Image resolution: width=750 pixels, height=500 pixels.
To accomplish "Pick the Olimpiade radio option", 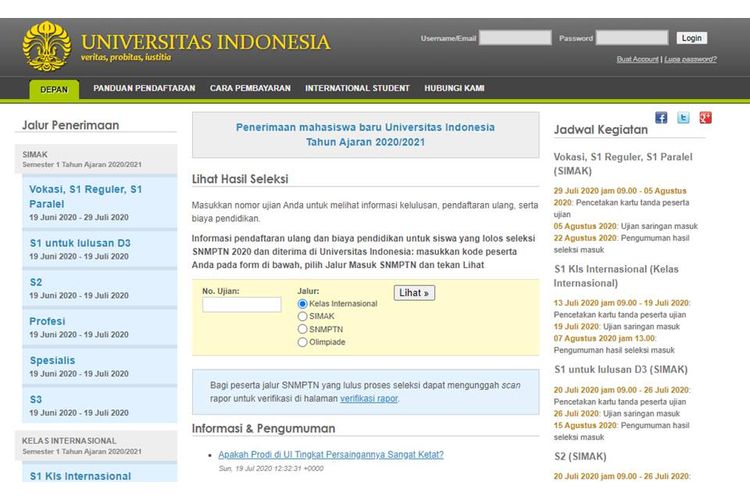I will pyautogui.click(x=303, y=342).
